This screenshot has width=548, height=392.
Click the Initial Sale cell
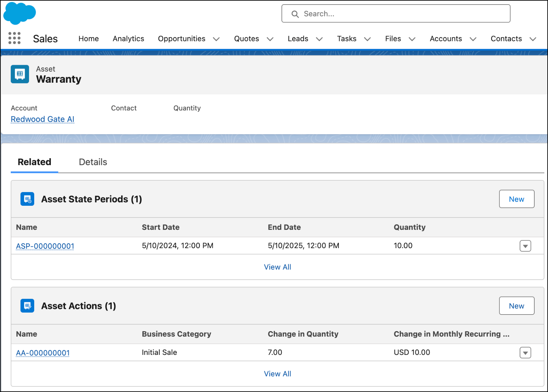[x=159, y=352]
